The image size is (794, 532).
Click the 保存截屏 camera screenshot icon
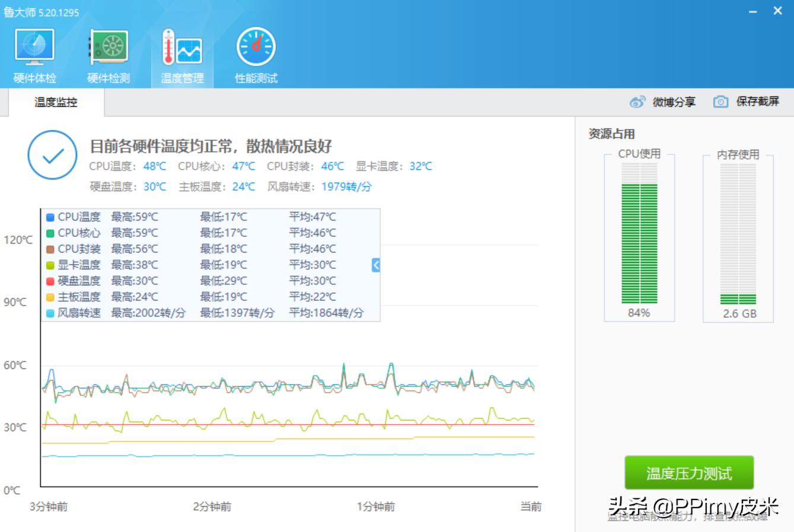tap(720, 101)
